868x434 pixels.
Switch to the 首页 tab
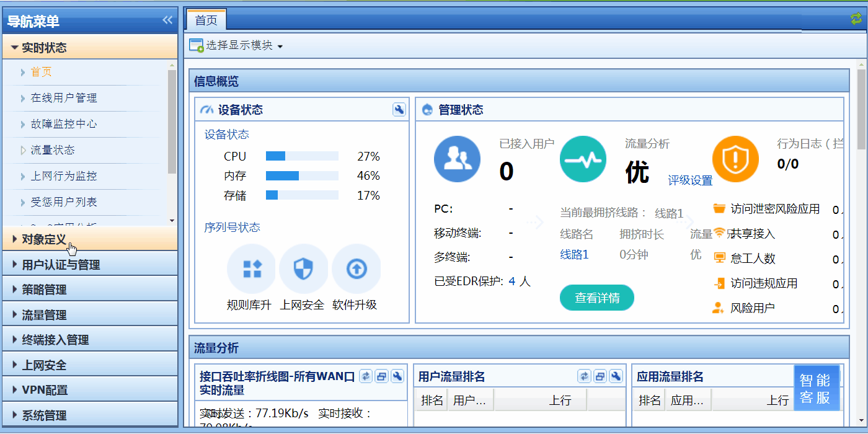206,19
